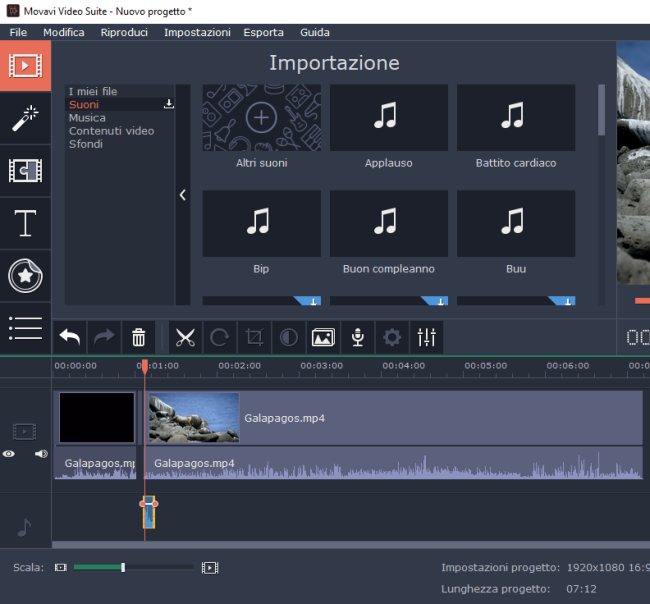Open the Esporta menu
This screenshot has width=650, height=604.
(x=263, y=32)
